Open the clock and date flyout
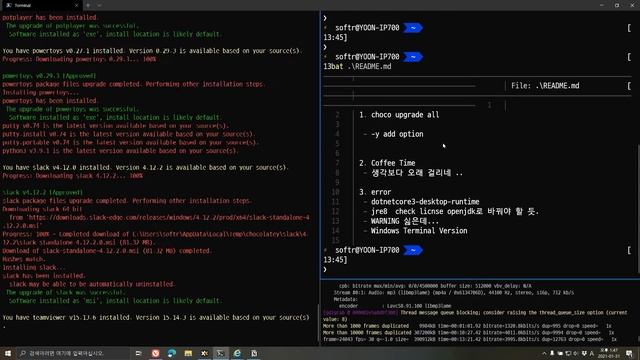The height and width of the screenshot is (360, 640). tap(608, 353)
